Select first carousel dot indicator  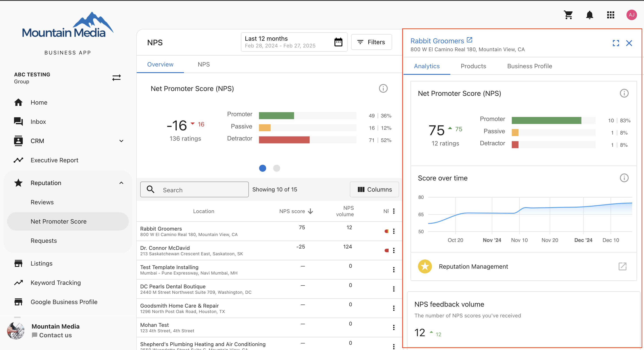pyautogui.click(x=262, y=168)
